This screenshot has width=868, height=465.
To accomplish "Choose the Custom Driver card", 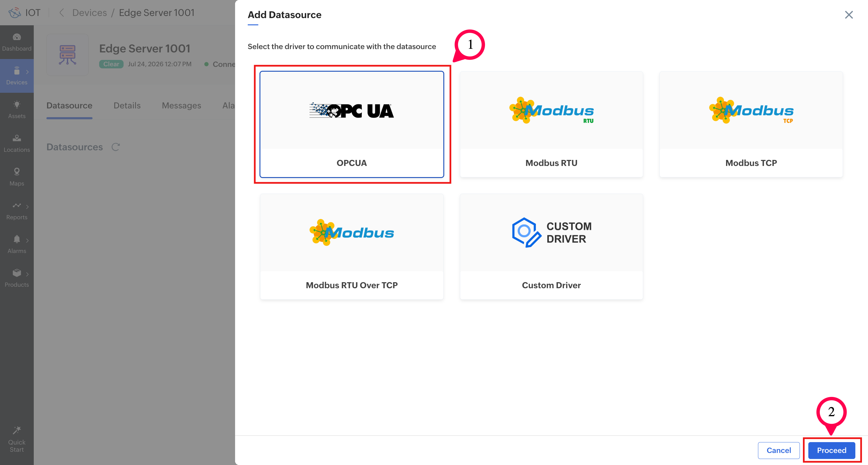I will (x=551, y=246).
